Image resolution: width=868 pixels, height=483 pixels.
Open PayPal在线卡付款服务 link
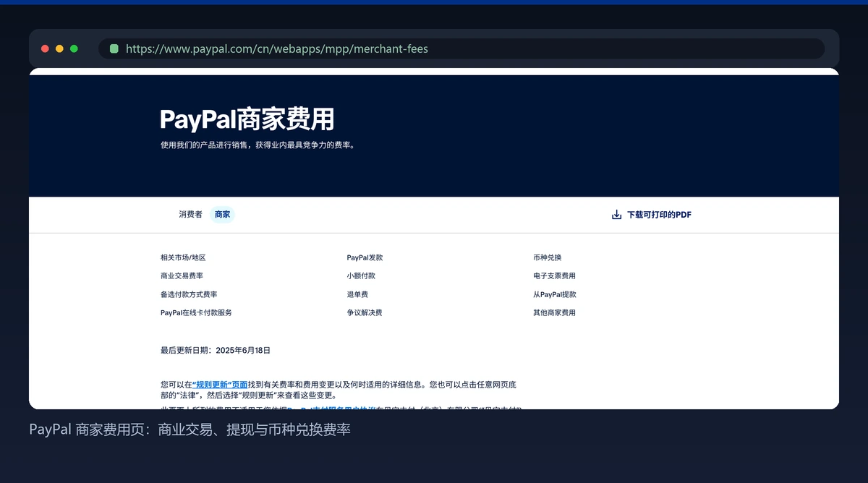click(x=196, y=312)
